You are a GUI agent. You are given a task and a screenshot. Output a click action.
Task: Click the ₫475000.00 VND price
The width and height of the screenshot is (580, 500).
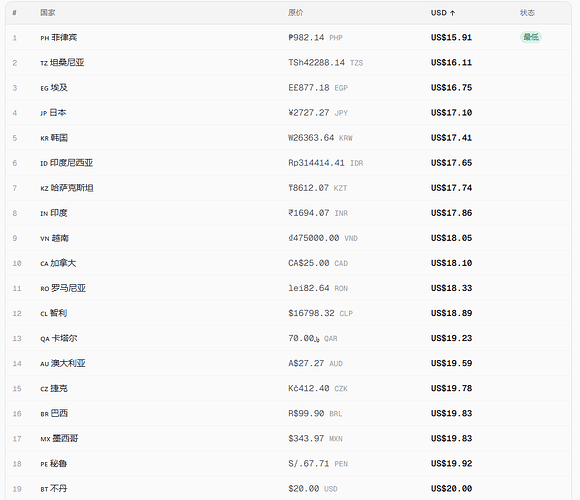coord(323,238)
